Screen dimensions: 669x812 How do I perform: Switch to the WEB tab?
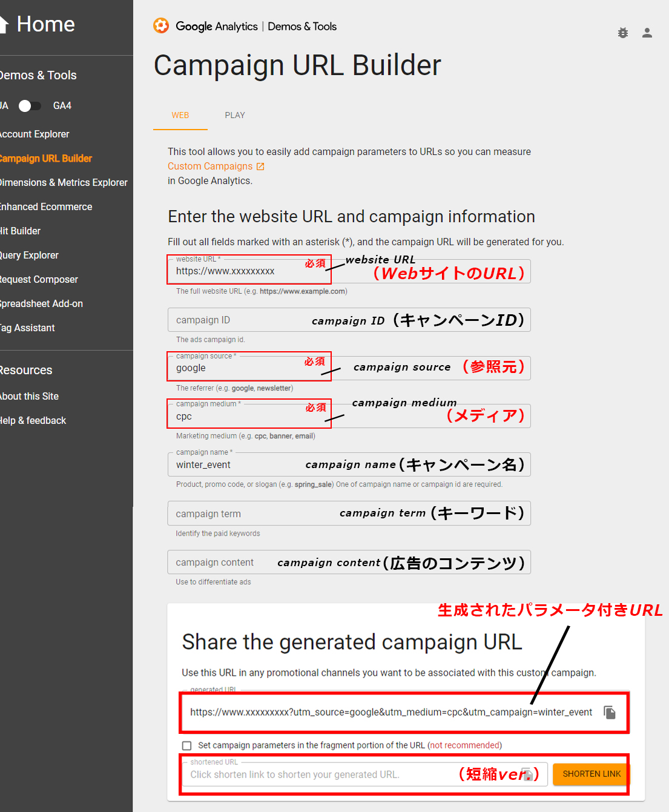pos(180,115)
